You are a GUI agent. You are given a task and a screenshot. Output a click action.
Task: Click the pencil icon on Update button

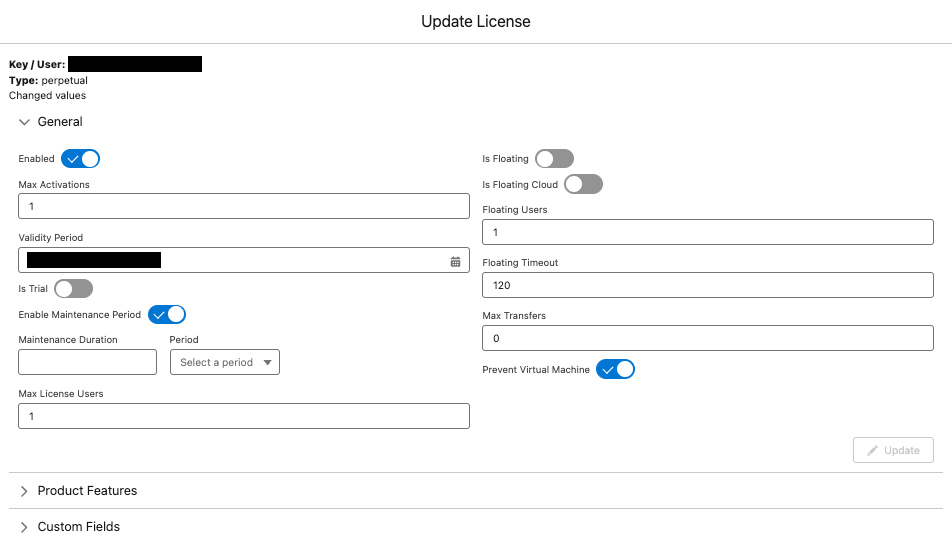(x=872, y=450)
